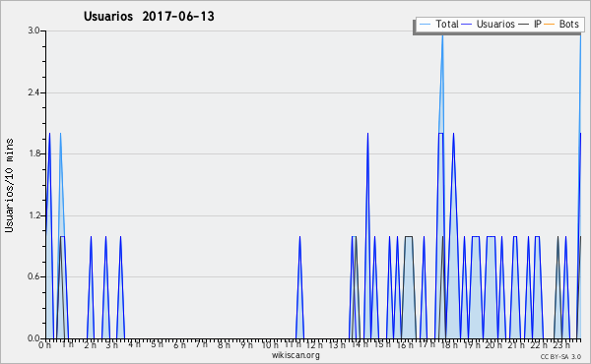This screenshot has width=591, height=364.
Task: Click the 2.4 gridline label
Action: [33, 92]
